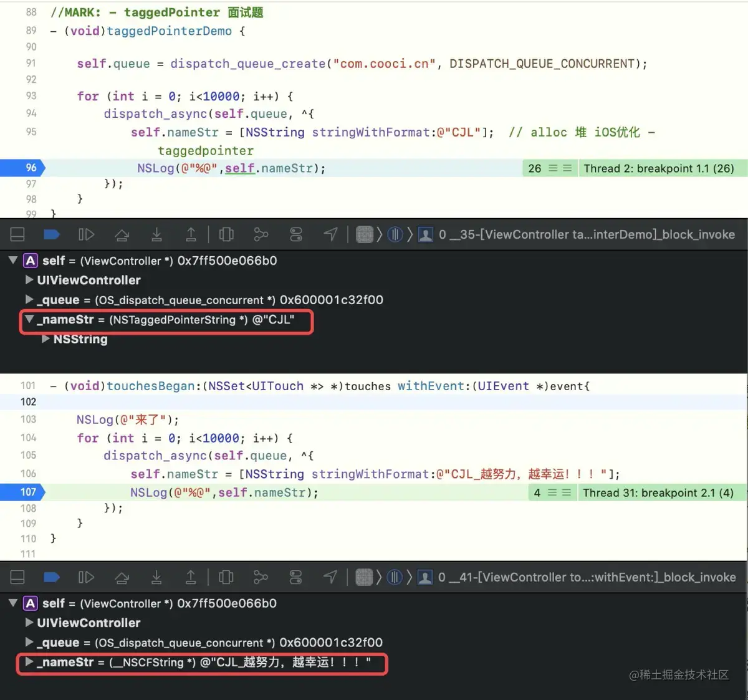Collapse self variable above _nameStr __NSCFString

pos(13,603)
